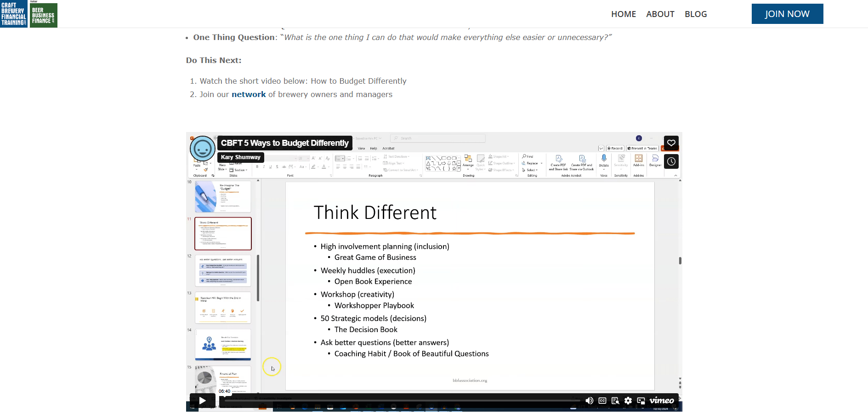This screenshot has height=419, width=868.
Task: Open video settings gear menu
Action: (x=628, y=401)
